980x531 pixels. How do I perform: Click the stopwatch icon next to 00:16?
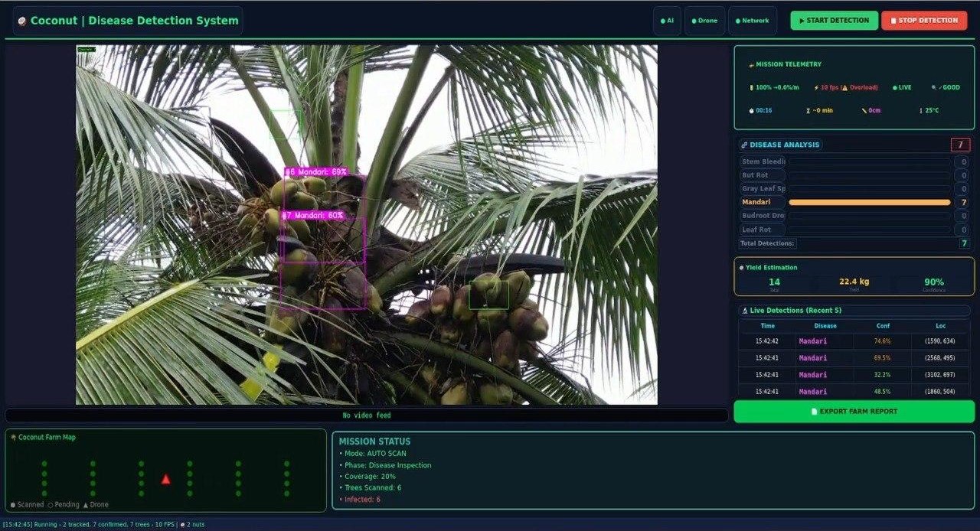(x=751, y=110)
